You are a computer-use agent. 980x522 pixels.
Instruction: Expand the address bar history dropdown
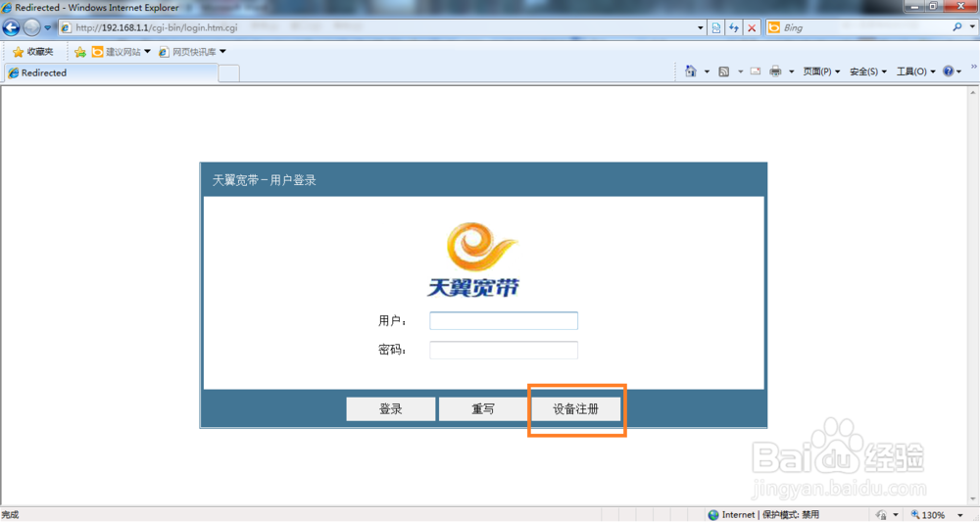[x=700, y=27]
